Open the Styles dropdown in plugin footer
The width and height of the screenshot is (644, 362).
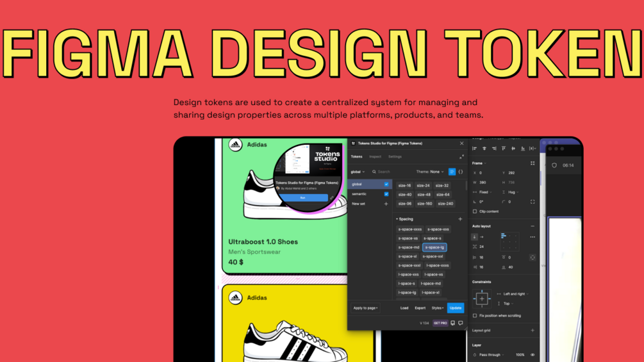click(438, 308)
